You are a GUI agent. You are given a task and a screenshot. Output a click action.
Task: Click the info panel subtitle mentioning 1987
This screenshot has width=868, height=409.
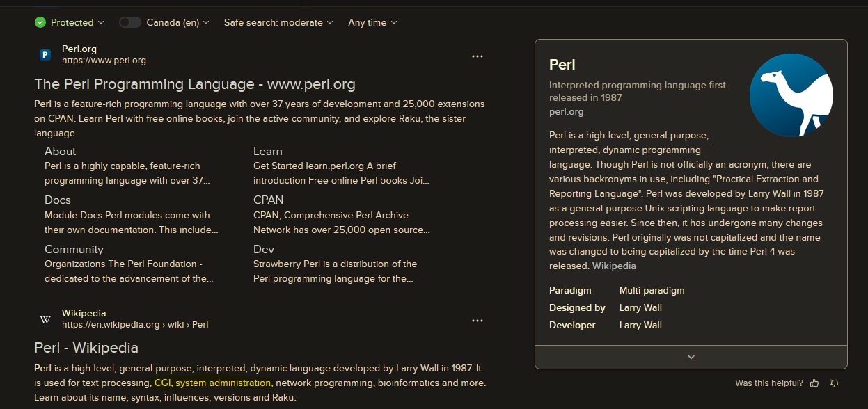tap(638, 91)
